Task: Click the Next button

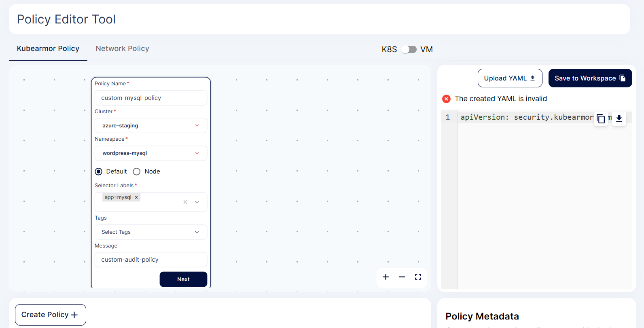Action: [183, 279]
